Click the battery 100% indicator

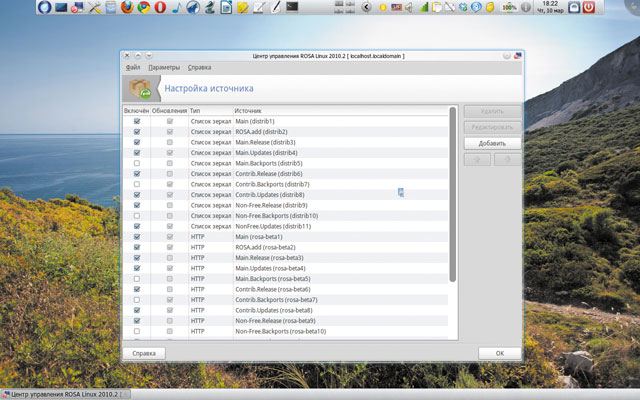point(509,7)
